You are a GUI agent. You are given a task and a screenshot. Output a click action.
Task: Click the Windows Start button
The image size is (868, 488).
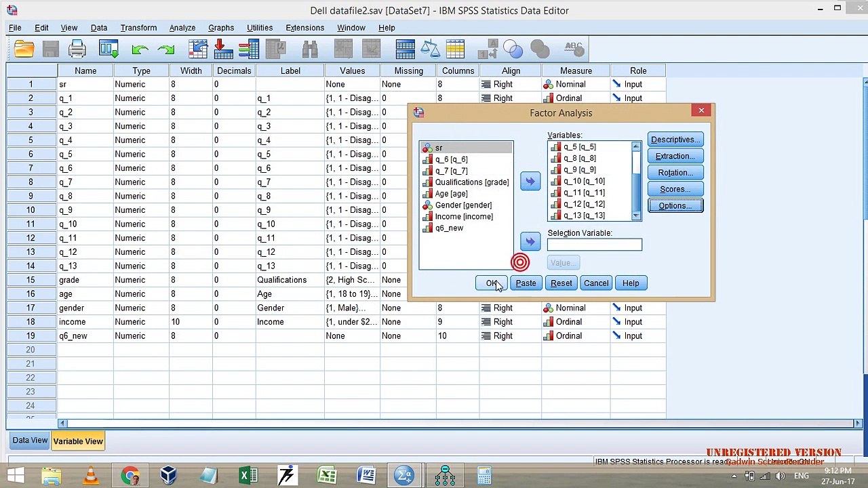(x=15, y=476)
